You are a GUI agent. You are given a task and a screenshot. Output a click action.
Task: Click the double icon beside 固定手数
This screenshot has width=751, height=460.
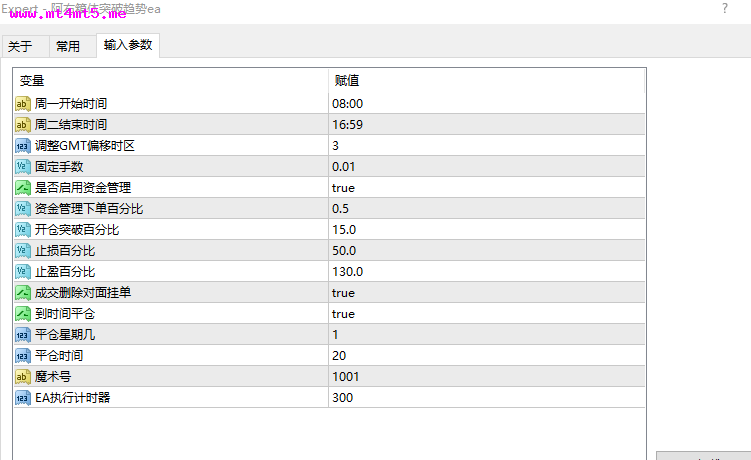(x=23, y=167)
